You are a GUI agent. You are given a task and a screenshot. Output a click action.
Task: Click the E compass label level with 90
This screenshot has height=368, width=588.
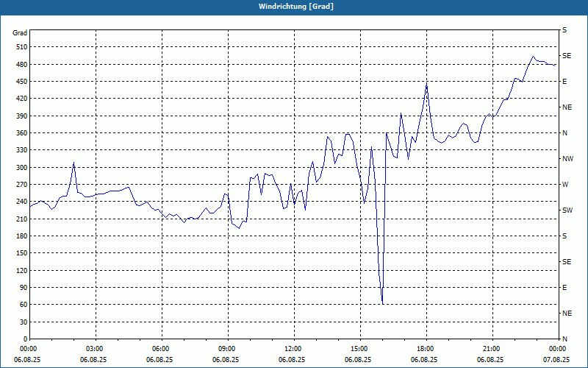pyautogui.click(x=564, y=288)
